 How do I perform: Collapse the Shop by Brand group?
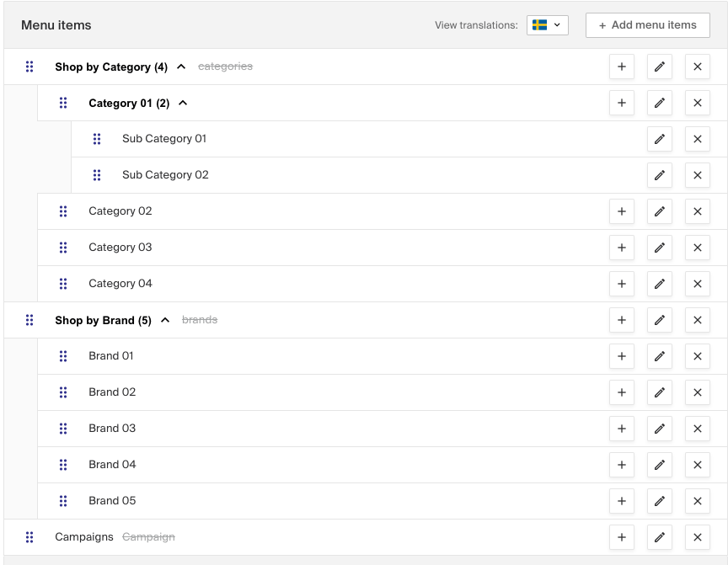point(165,320)
